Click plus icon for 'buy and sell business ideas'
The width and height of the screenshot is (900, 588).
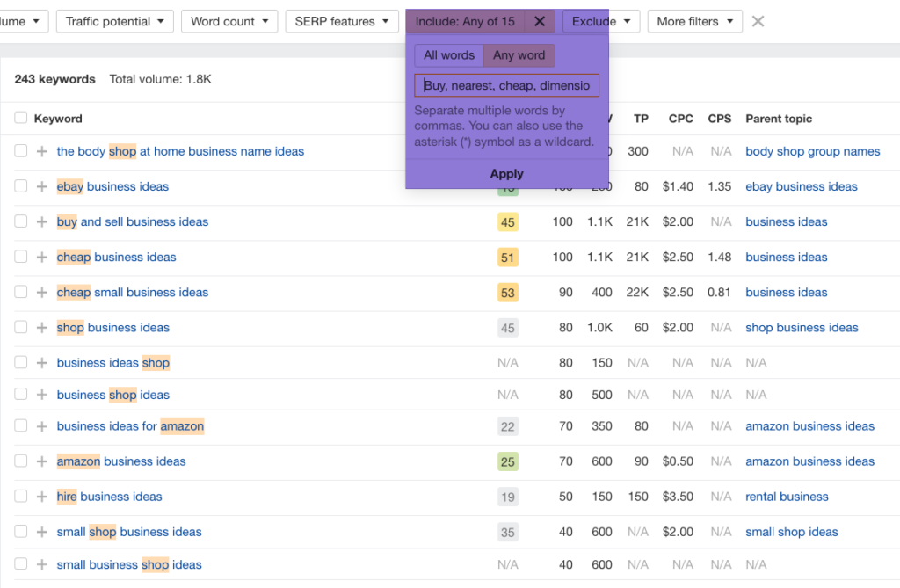tap(41, 221)
